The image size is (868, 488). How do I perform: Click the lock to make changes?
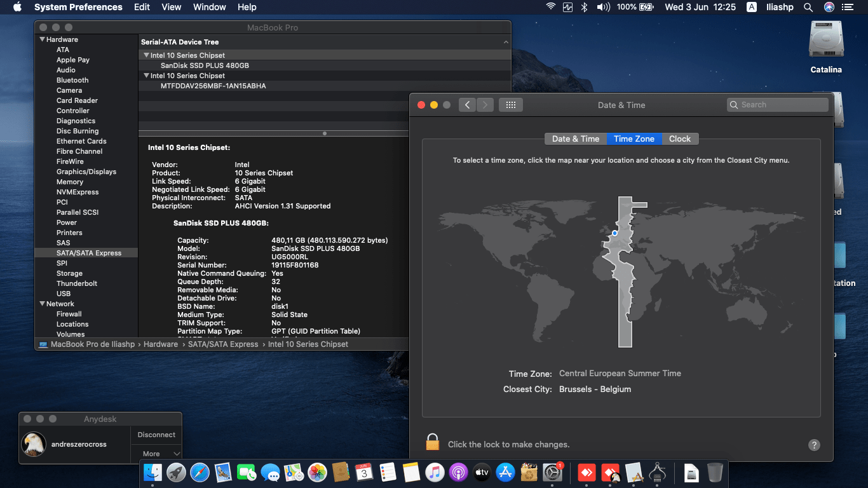coord(433,442)
